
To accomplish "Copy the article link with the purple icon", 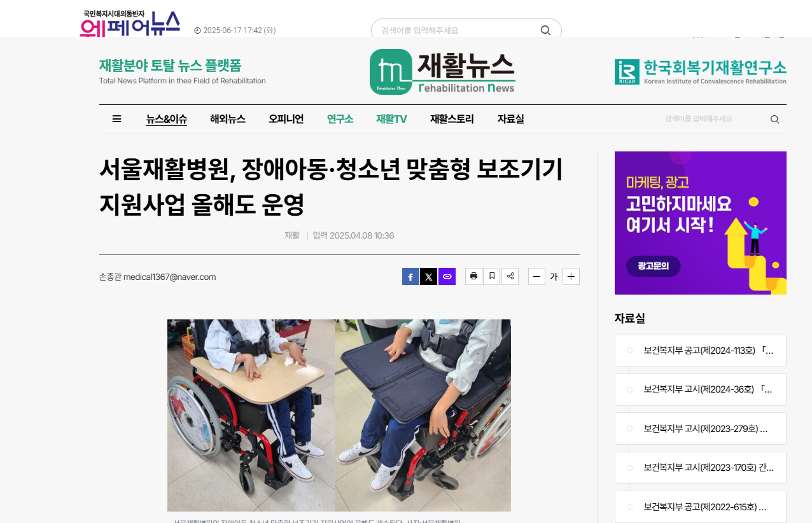I will (x=447, y=277).
